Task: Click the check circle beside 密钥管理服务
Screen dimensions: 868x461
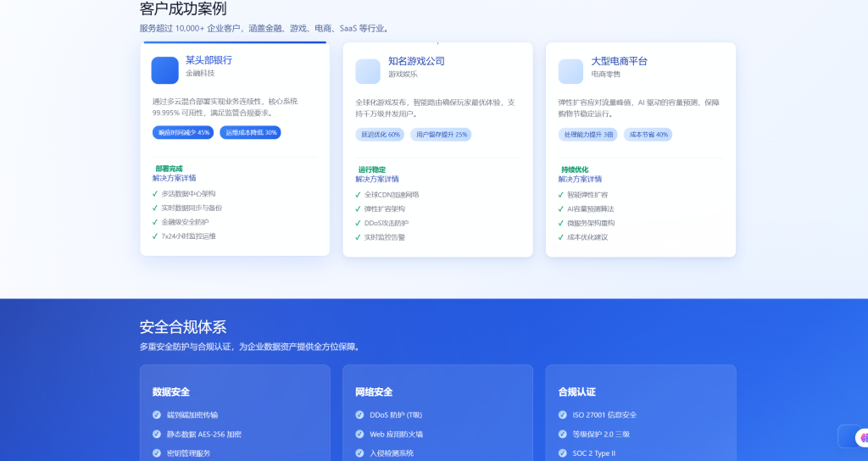Action: tap(157, 453)
